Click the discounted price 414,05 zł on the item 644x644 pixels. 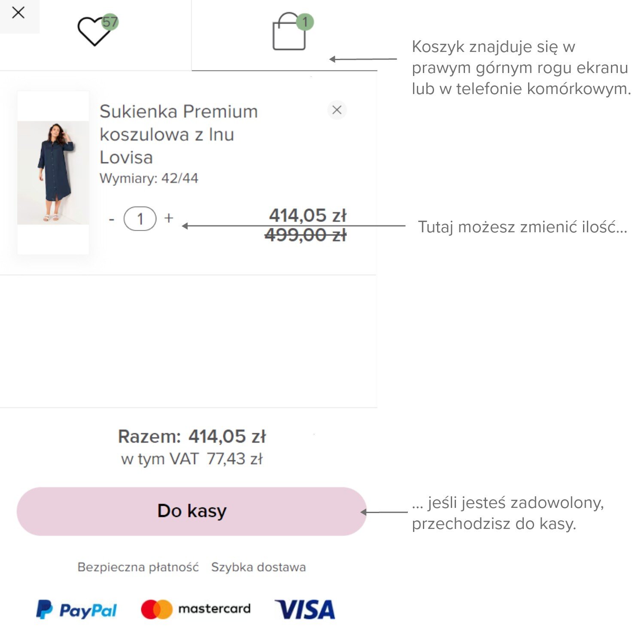click(307, 216)
